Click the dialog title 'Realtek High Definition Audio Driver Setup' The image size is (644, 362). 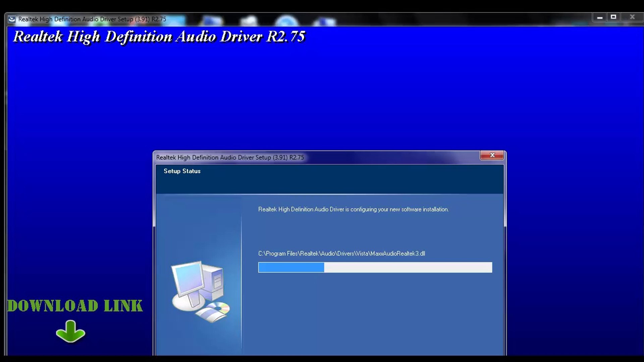[230, 158]
